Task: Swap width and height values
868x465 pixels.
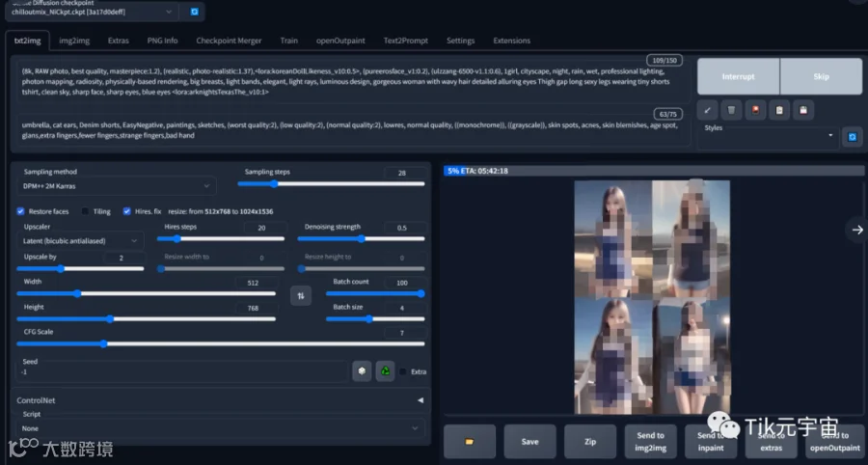Action: tap(301, 295)
